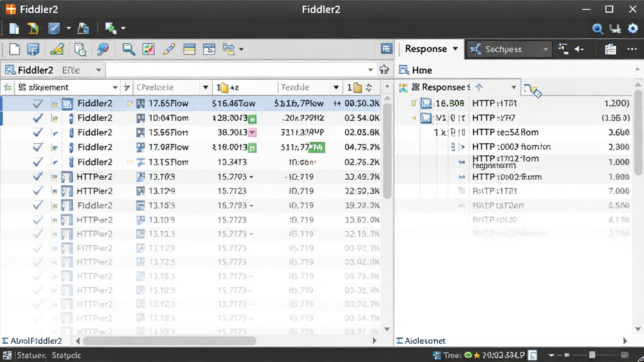
Task: Toggle the checkmark of the HTTPer2 13.703 row
Action: (x=38, y=177)
